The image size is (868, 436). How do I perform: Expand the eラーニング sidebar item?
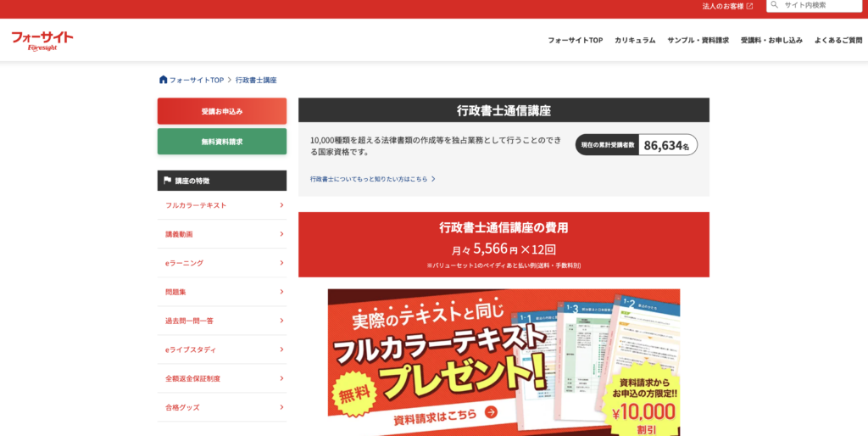[x=281, y=263]
